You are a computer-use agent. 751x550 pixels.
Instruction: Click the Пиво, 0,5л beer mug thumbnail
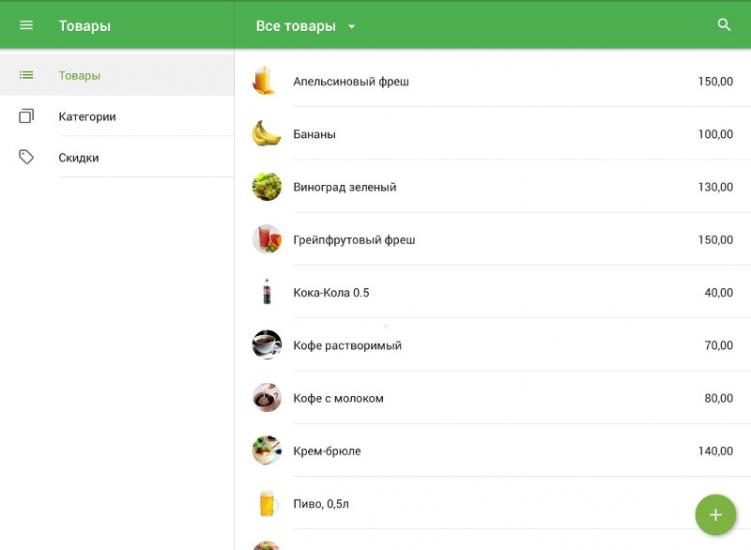coord(268,504)
